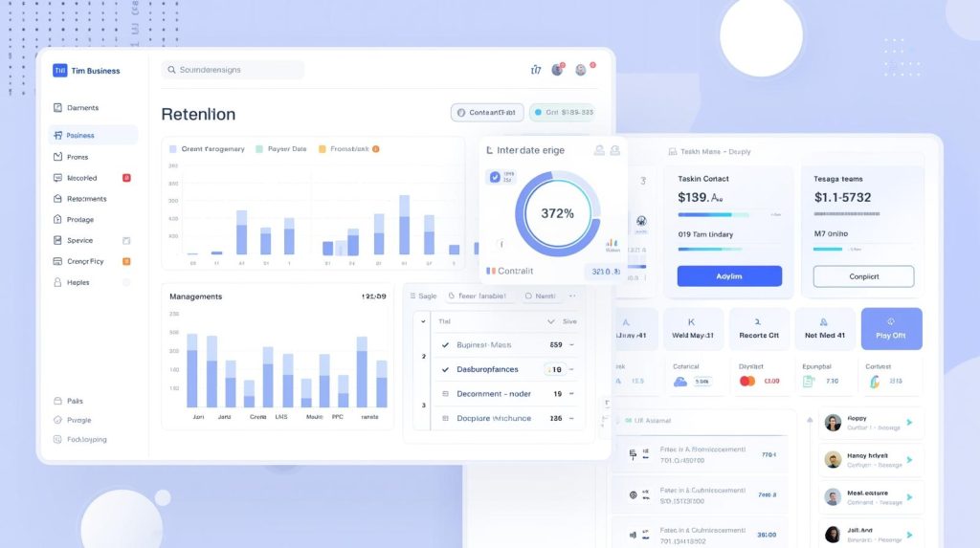Toggle the checkbox in Inter date card

[495, 177]
